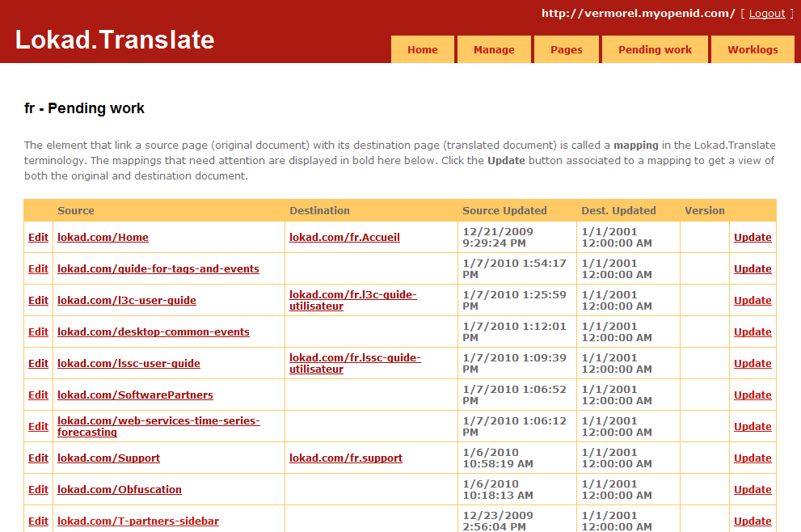Click the timestamp 1/7/2010 1:25:59 PM
This screenshot has height=532, width=801.
[514, 301]
